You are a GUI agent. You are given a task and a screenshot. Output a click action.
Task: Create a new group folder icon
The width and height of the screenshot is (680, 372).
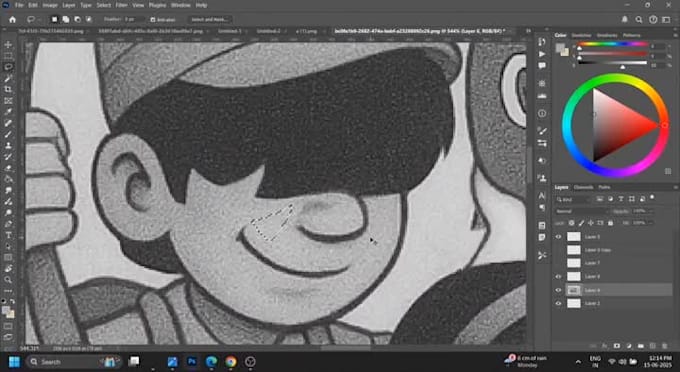641,346
